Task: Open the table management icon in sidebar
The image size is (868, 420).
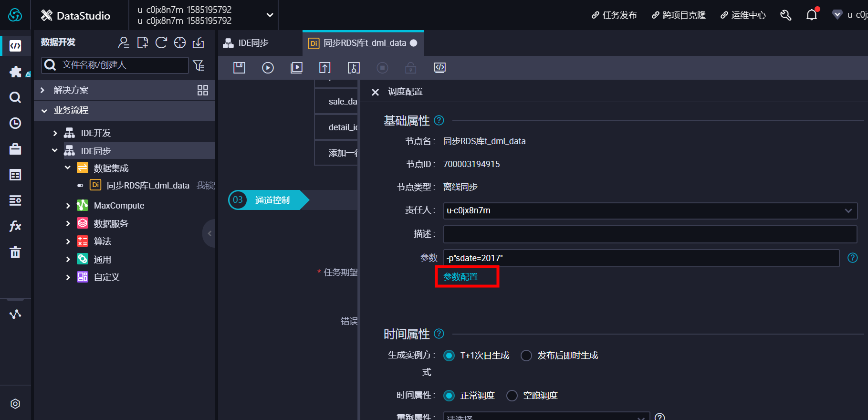Action: pos(15,175)
